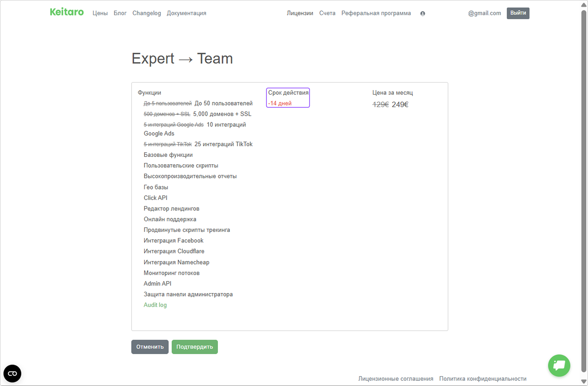Screen dimensions: 588x386
Task: Click 'Интеграция Facebook' list item
Action: pyautogui.click(x=174, y=241)
